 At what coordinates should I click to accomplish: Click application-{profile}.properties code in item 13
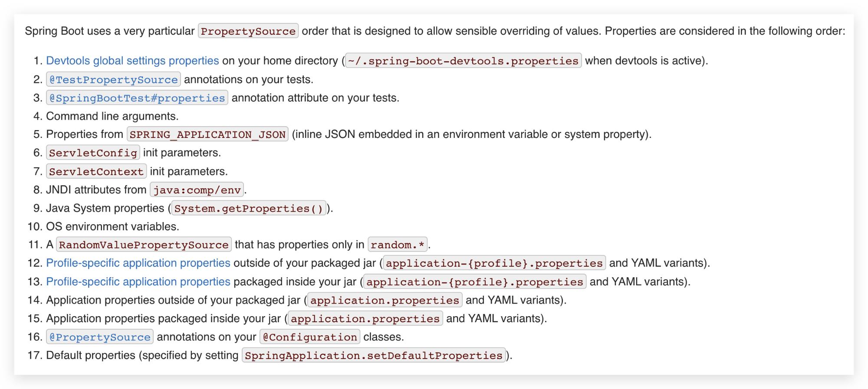click(475, 282)
